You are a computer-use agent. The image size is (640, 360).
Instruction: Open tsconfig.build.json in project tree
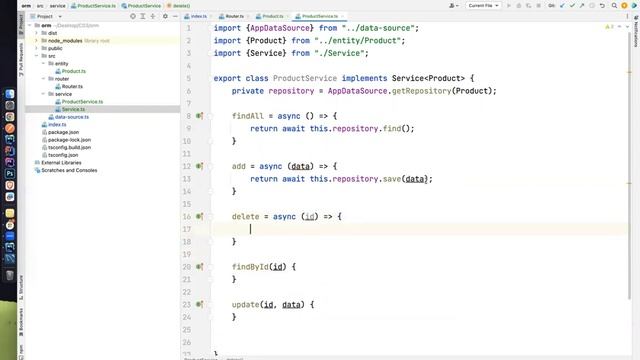pyautogui.click(x=69, y=147)
